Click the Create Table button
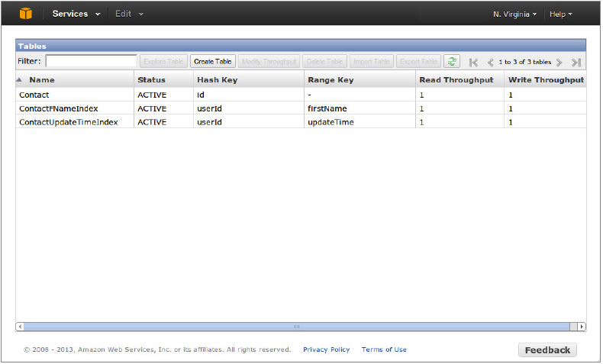603x364 pixels. tap(212, 62)
